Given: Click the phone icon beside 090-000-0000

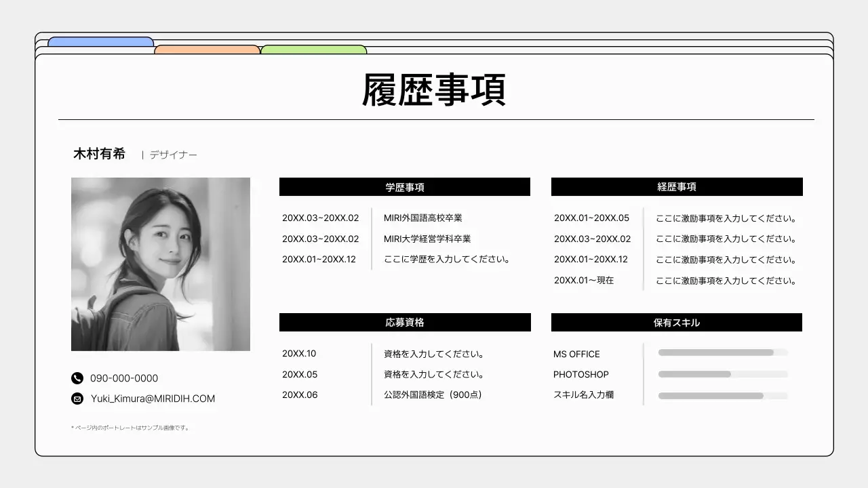Looking at the screenshot, I should click(77, 378).
